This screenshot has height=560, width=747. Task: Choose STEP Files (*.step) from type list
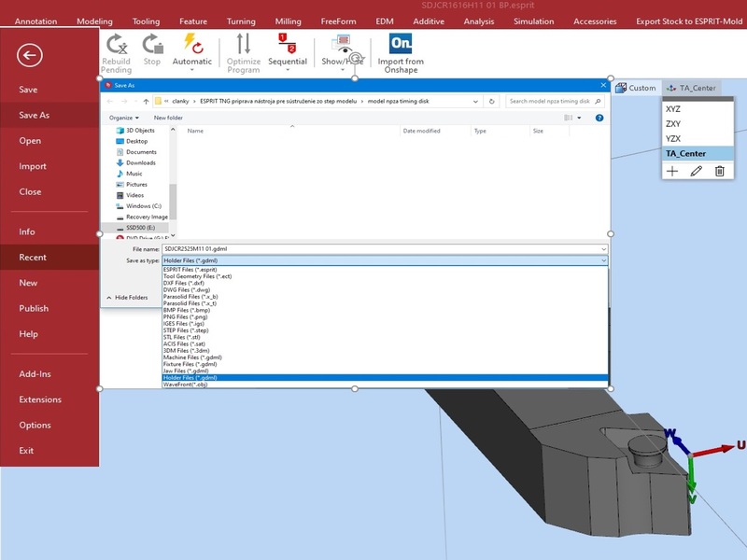click(x=186, y=330)
